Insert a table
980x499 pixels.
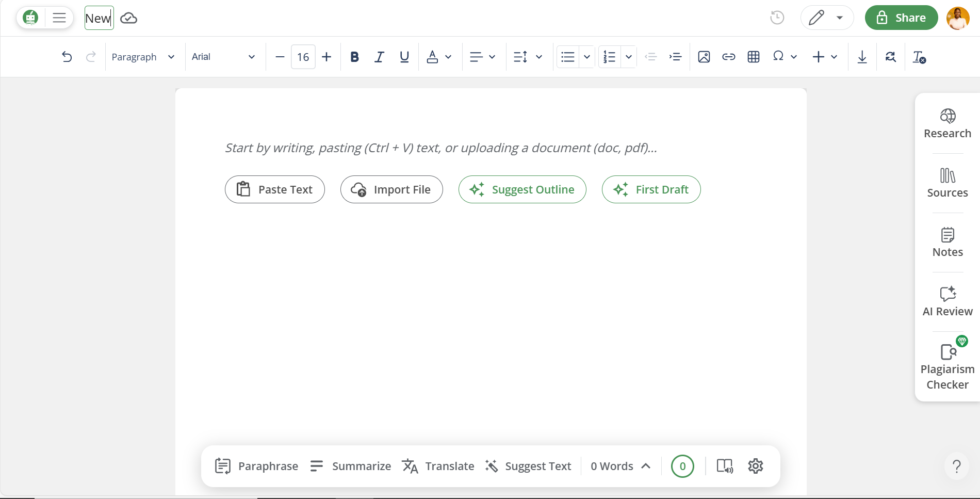754,57
